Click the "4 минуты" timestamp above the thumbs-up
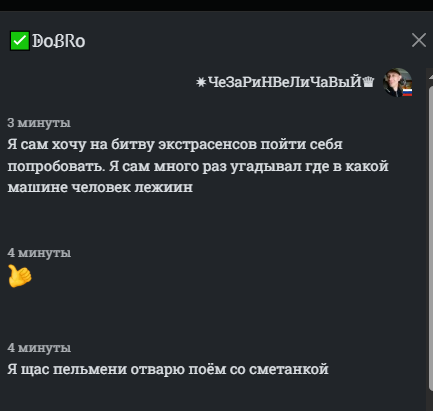 39,253
